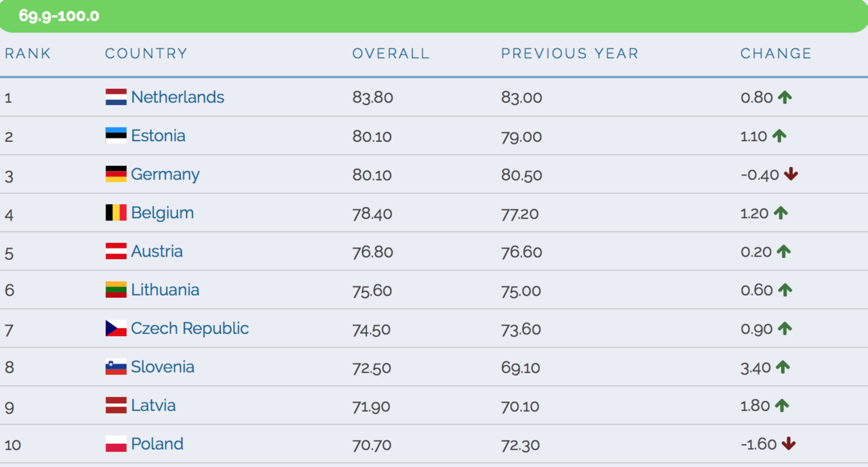This screenshot has height=467, width=868.
Task: Open the Austria country link
Action: tap(157, 251)
